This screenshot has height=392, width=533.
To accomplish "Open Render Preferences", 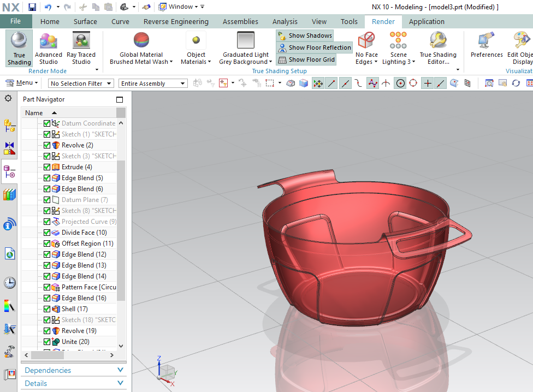I will point(486,48).
